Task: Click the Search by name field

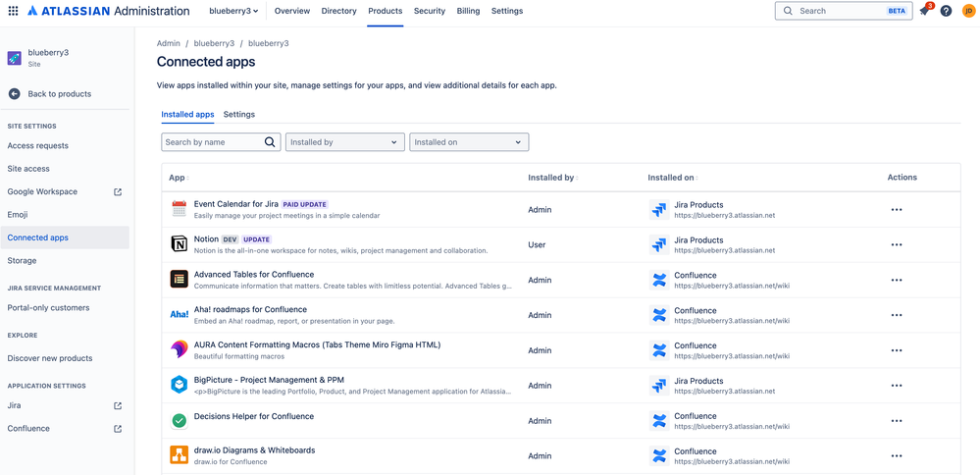Action: (221, 142)
